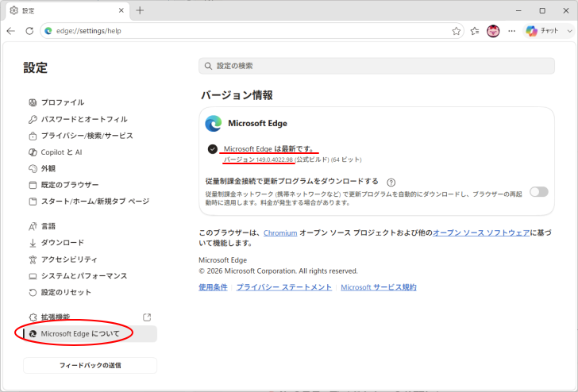Close the 設定 tab

click(121, 10)
